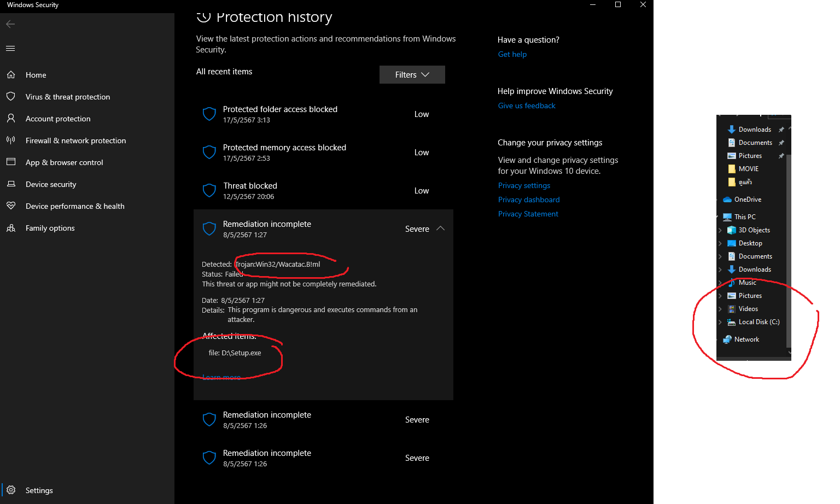
Task: Click the back arrow icon
Action: point(10,24)
